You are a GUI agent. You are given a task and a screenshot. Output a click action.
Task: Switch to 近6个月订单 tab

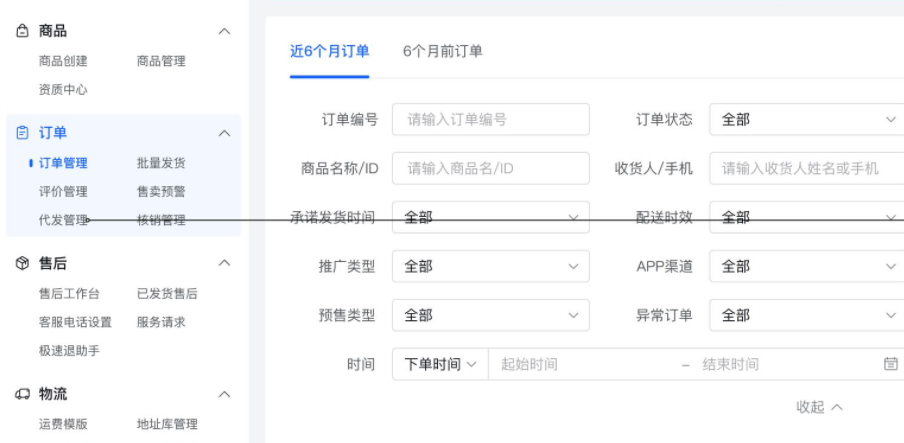[329, 51]
